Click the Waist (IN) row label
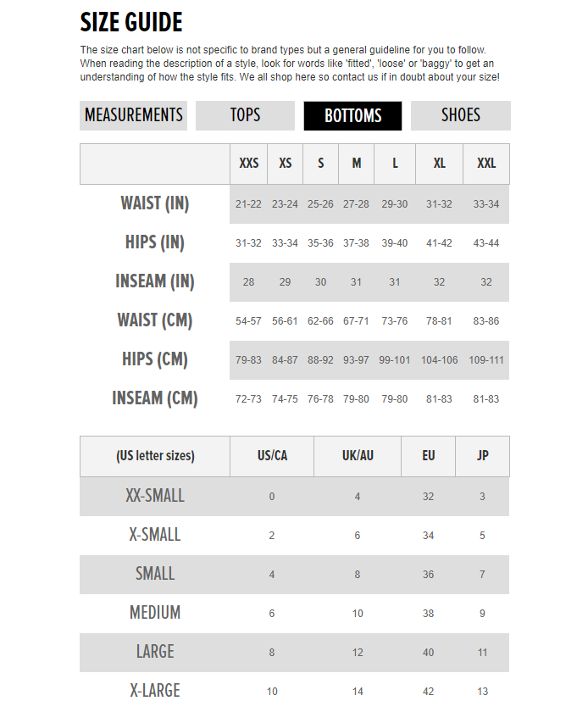This screenshot has height=712, width=588. click(155, 203)
